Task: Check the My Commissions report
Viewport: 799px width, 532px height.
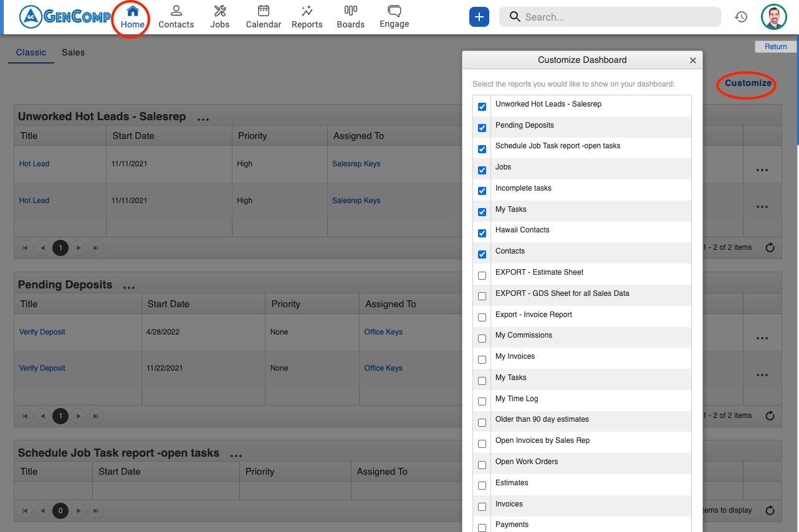Action: [x=482, y=338]
